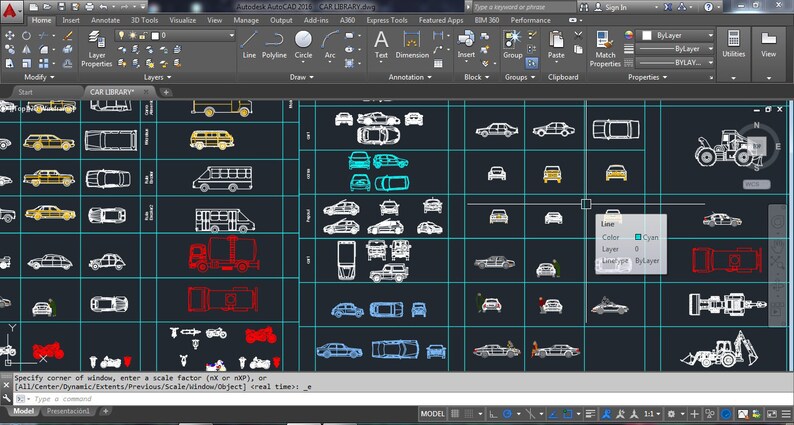The width and height of the screenshot is (794, 425).
Task: Click the color wheel icon in Properties panel
Action: tap(628, 35)
